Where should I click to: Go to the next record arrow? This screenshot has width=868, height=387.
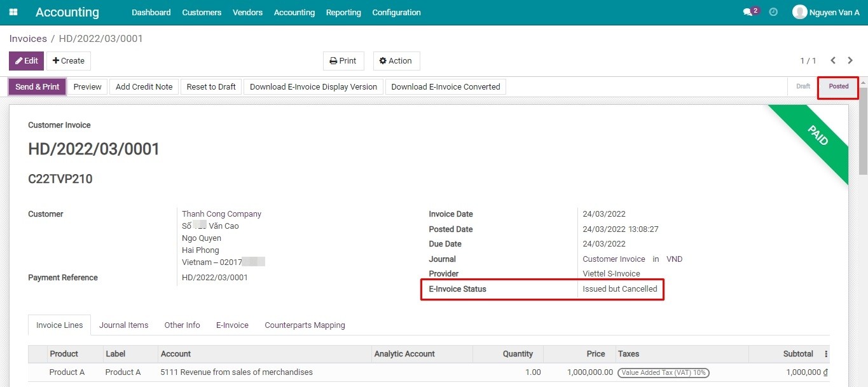click(x=850, y=60)
